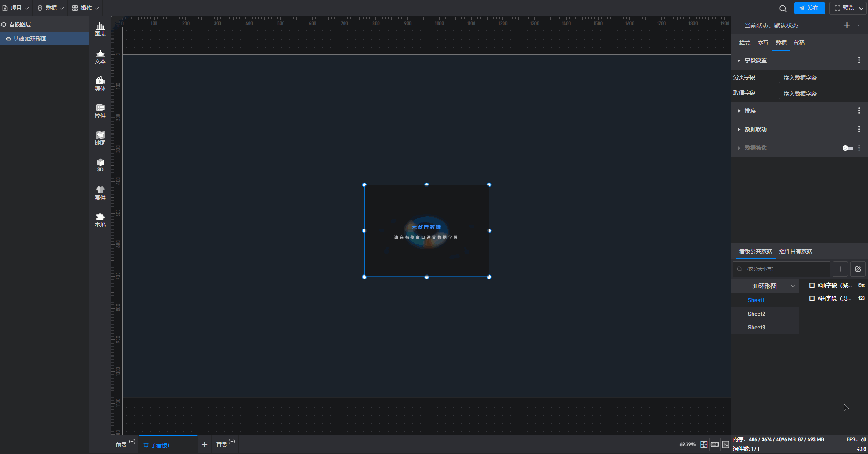This screenshot has height=454, width=868.
Task: Click the keyboard shortcuts icon
Action: pyautogui.click(x=715, y=444)
